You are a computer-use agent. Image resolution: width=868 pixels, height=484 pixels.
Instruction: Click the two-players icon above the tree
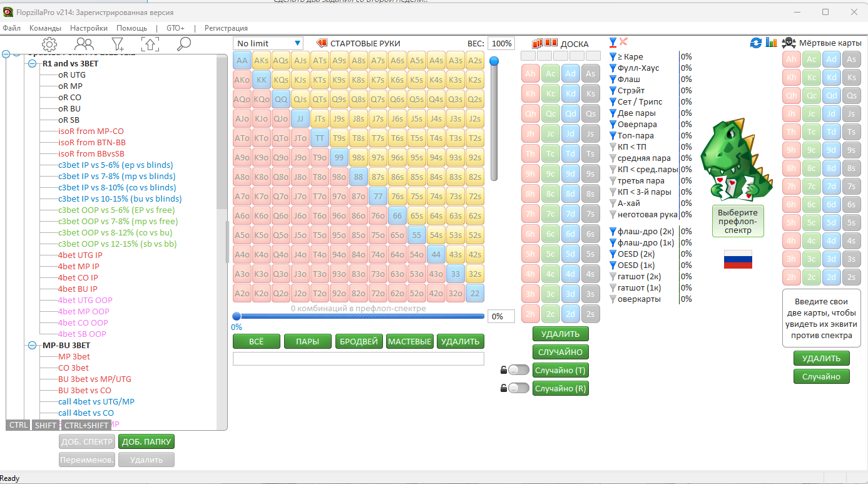click(x=84, y=43)
